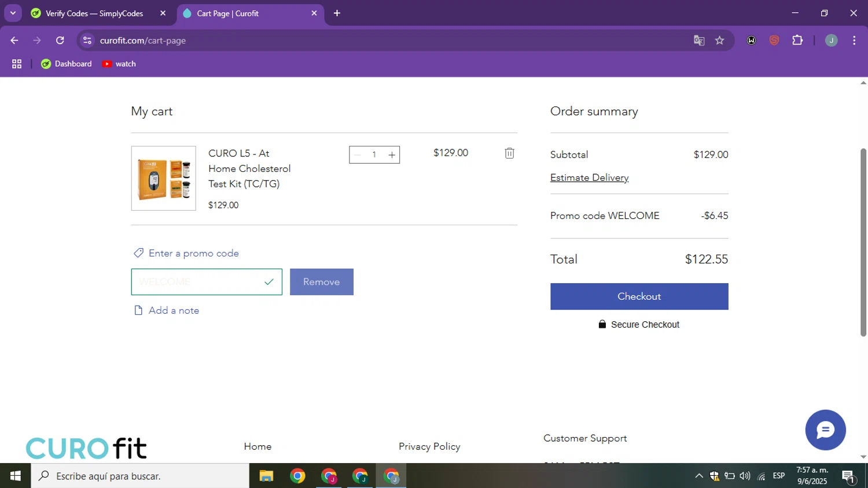This screenshot has height=488, width=868.
Task: Click the Estimate Delivery link
Action: 589,178
